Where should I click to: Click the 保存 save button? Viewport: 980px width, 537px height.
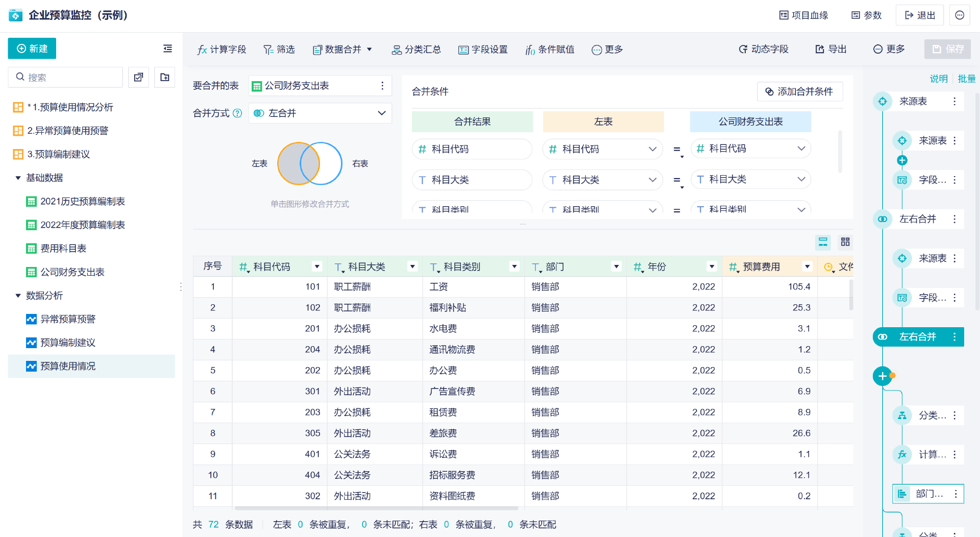pyautogui.click(x=947, y=49)
